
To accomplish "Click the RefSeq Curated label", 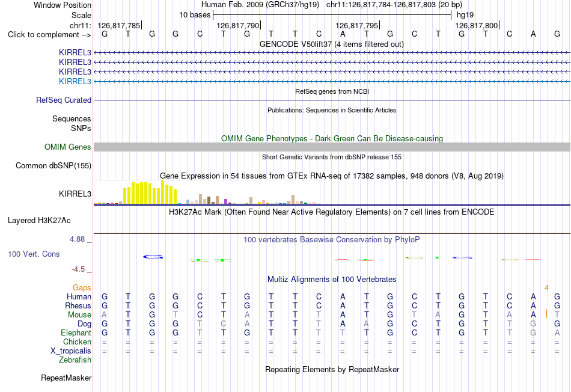I will point(64,100).
